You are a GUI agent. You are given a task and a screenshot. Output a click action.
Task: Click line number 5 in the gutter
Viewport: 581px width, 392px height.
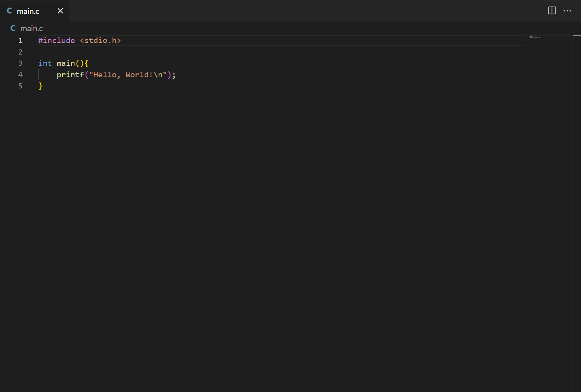tap(20, 86)
